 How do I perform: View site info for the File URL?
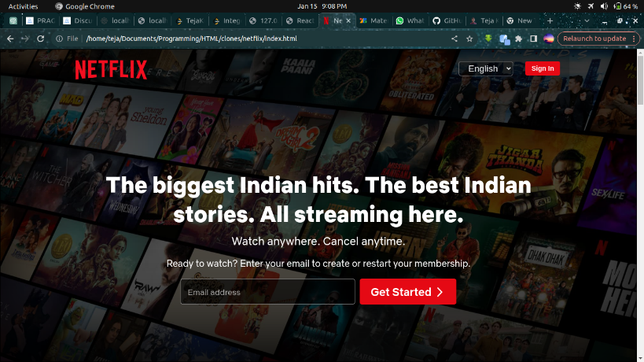click(67, 39)
